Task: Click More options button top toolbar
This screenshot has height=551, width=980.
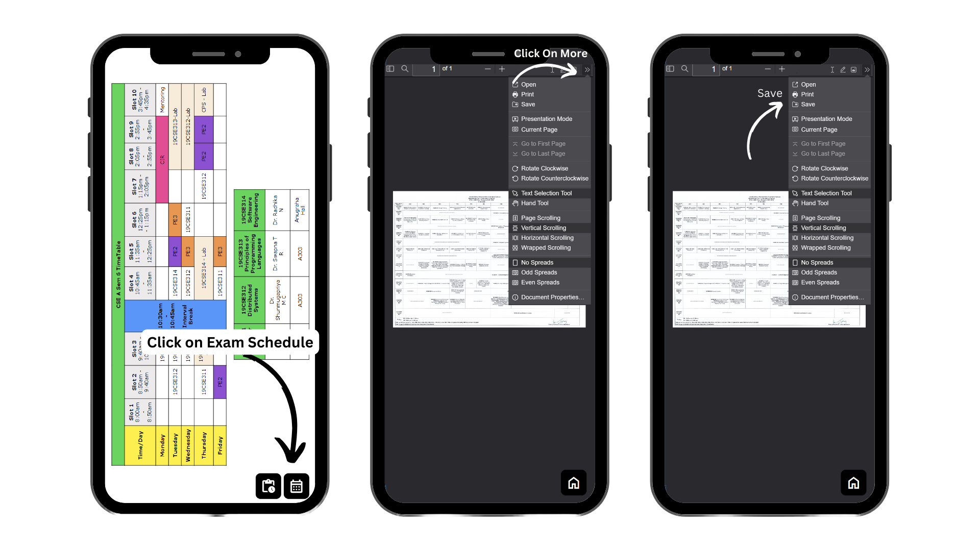Action: pos(587,69)
